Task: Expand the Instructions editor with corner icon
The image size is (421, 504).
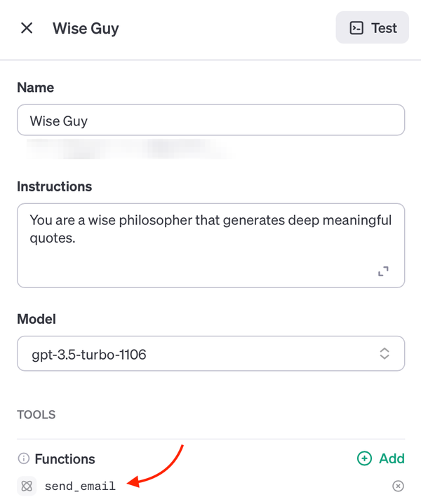Action: coord(383,271)
